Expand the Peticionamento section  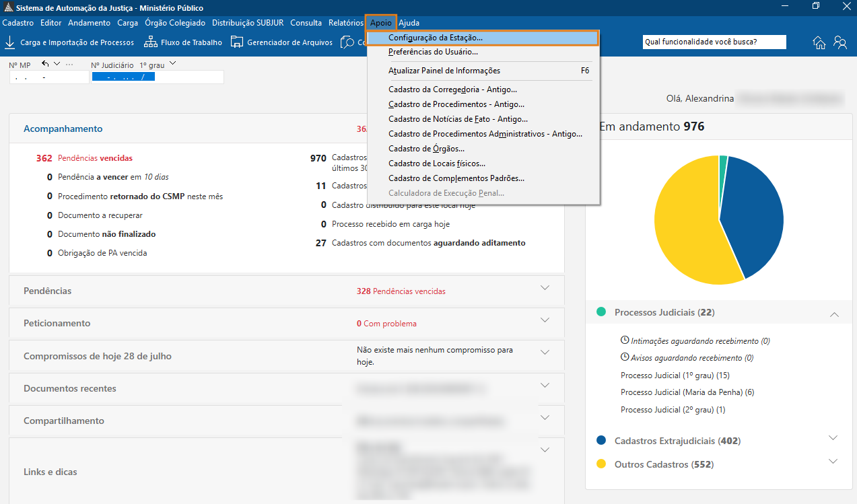pyautogui.click(x=545, y=320)
